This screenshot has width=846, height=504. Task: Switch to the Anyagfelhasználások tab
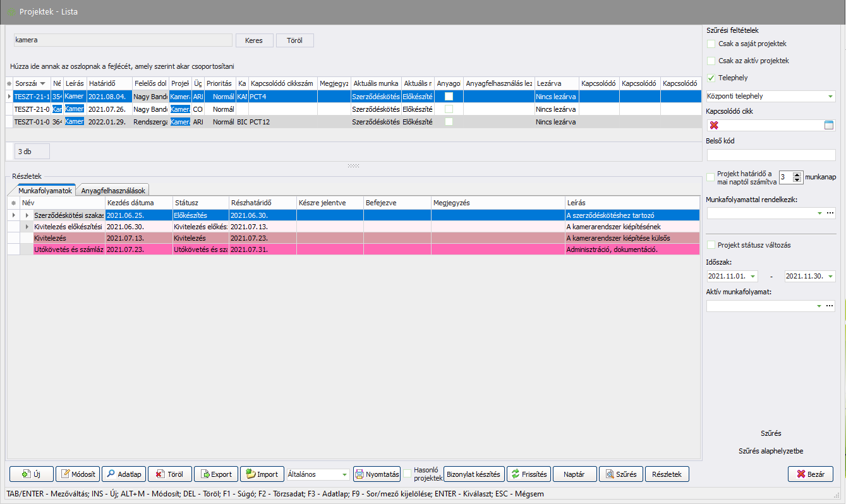(x=113, y=190)
